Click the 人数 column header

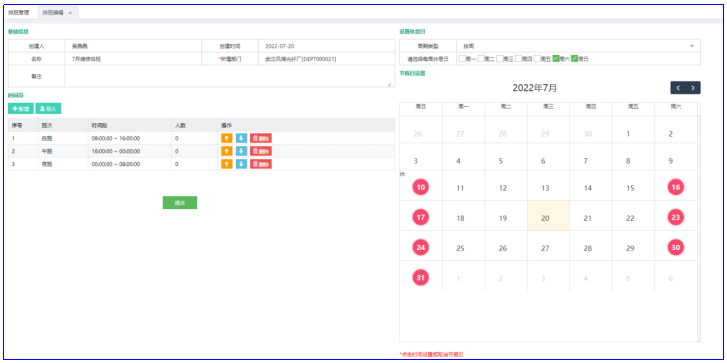(194, 125)
